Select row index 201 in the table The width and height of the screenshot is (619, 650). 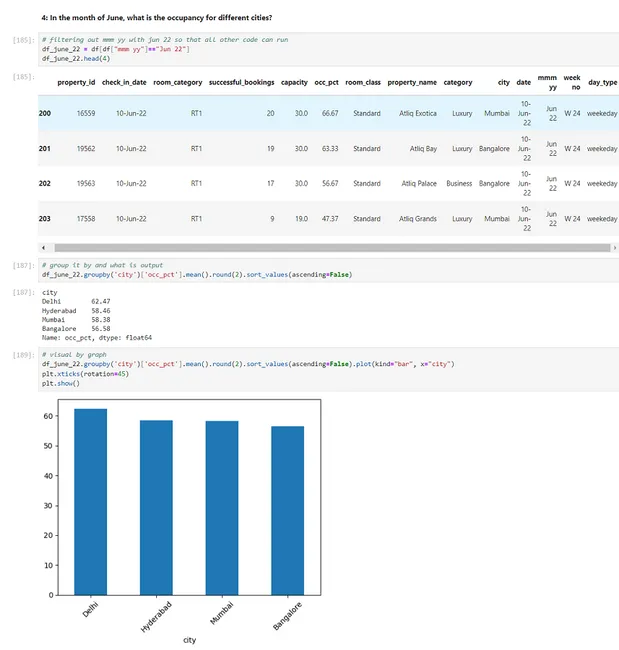click(44, 148)
